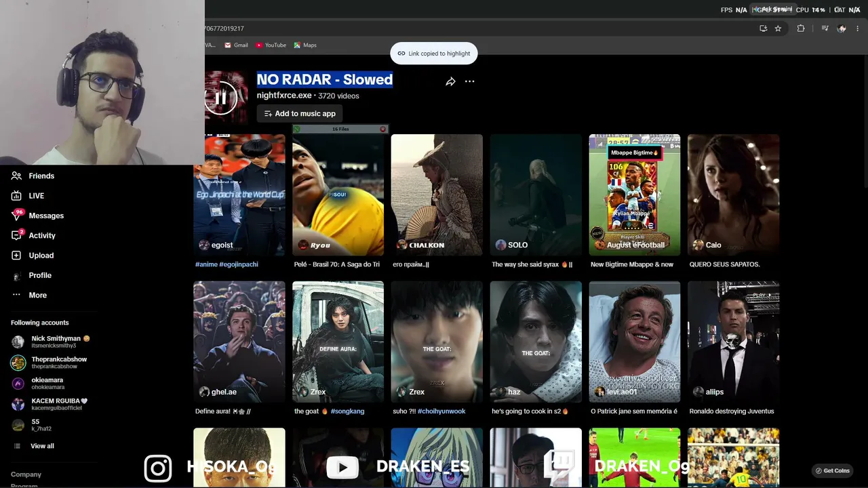868x488 pixels.
Task: Open the Caio video thumbnail
Action: [734, 195]
